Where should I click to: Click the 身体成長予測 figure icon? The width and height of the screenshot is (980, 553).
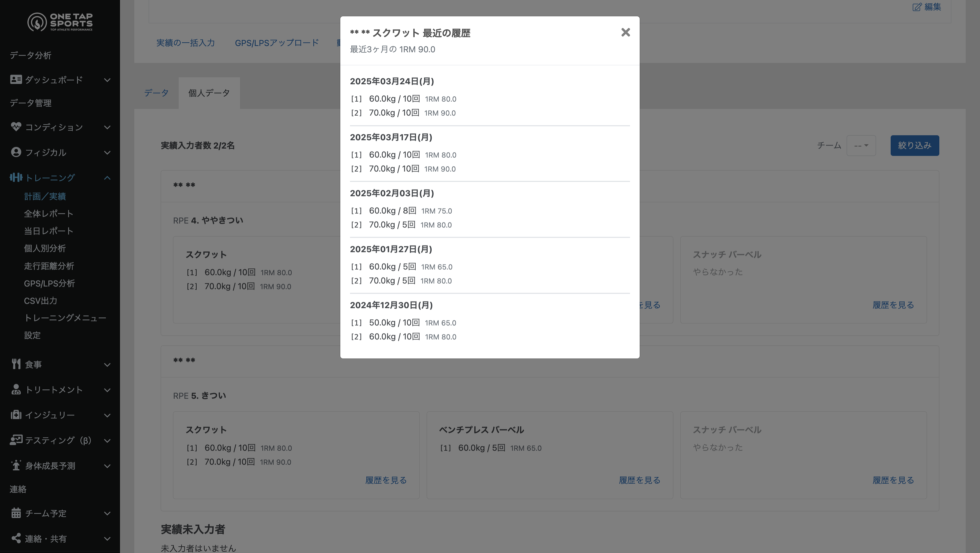pyautogui.click(x=16, y=465)
